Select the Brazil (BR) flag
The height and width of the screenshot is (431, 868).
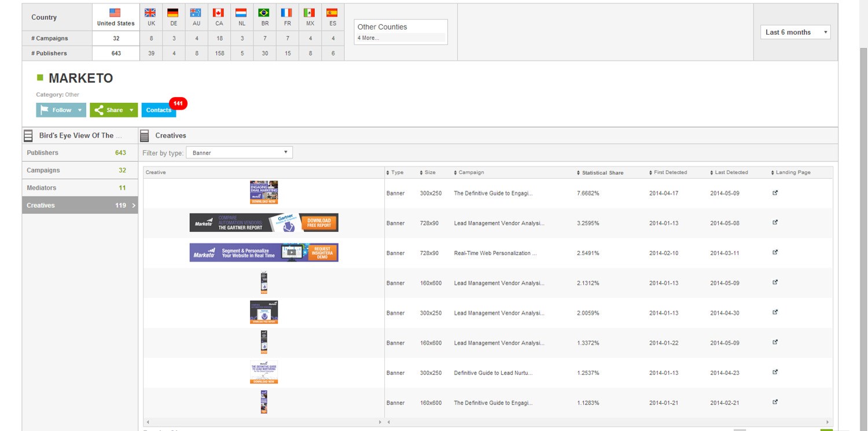[264, 12]
